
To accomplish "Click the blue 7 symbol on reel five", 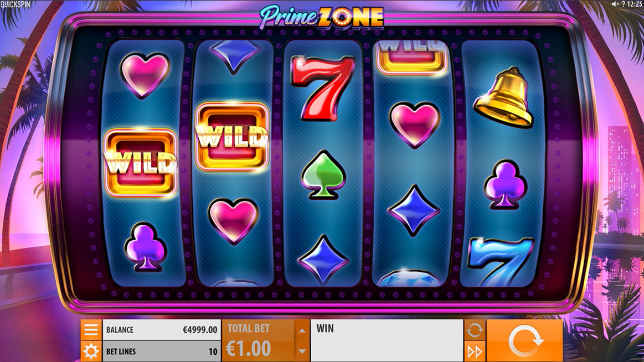I will point(501,261).
